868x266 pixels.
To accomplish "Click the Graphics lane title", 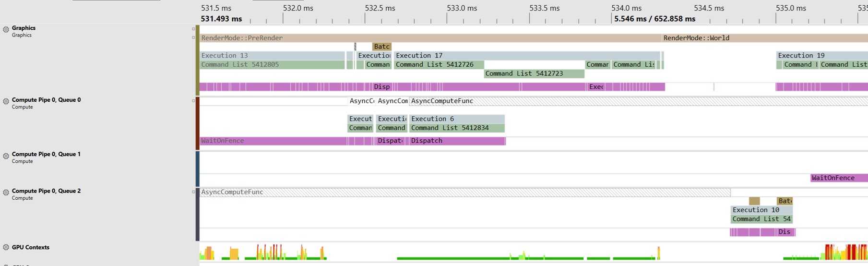I will point(24,28).
